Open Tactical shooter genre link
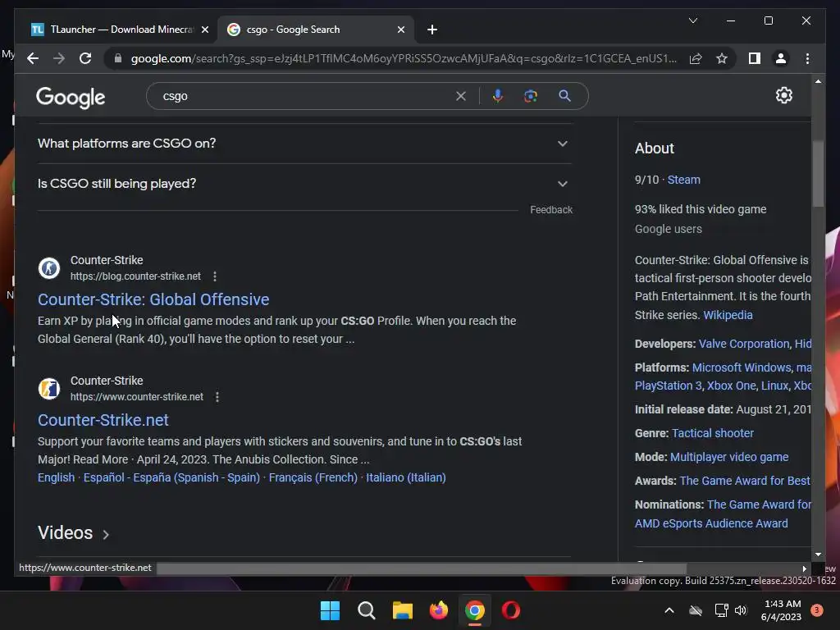840x630 pixels. click(x=713, y=433)
